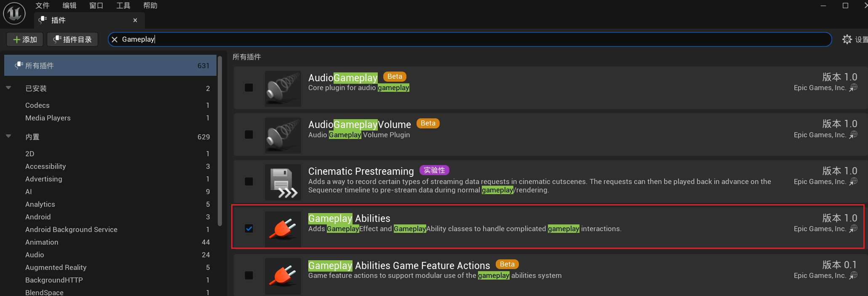Select 所有插件 category
Viewport: 868px width, 296px height.
pos(110,65)
